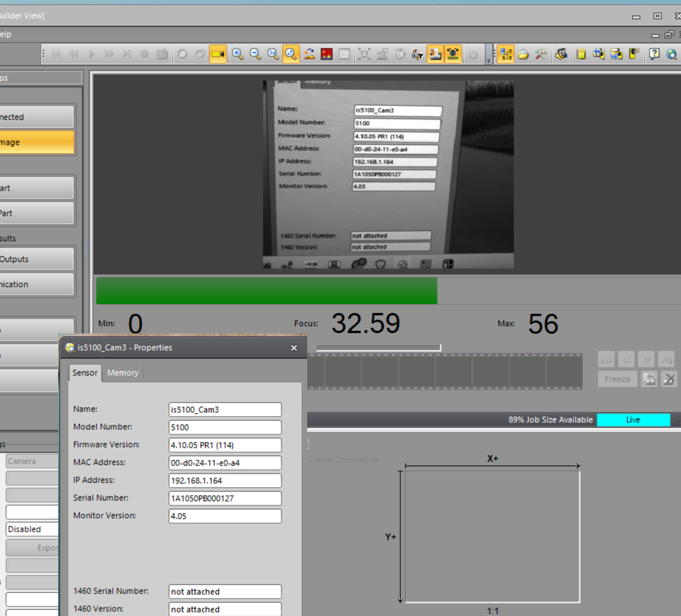Click the zoom out magnifier icon
Screen dimensions: 681x616
tap(255, 54)
